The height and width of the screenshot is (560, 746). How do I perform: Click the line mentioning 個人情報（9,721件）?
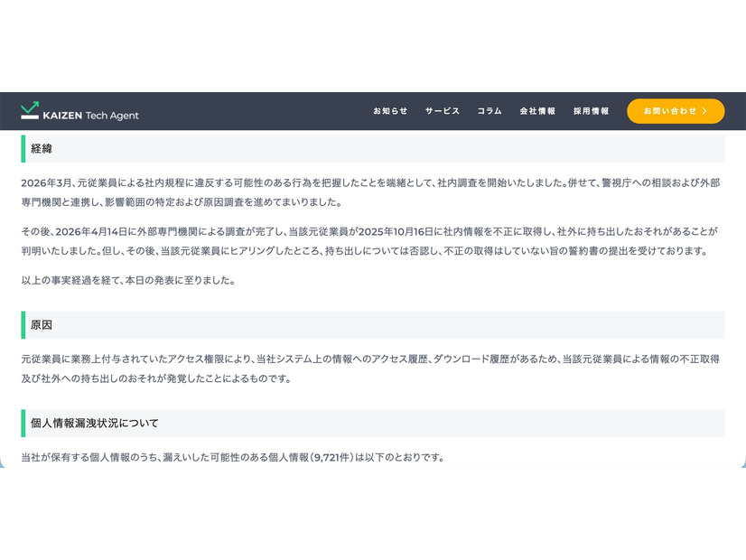point(233,457)
